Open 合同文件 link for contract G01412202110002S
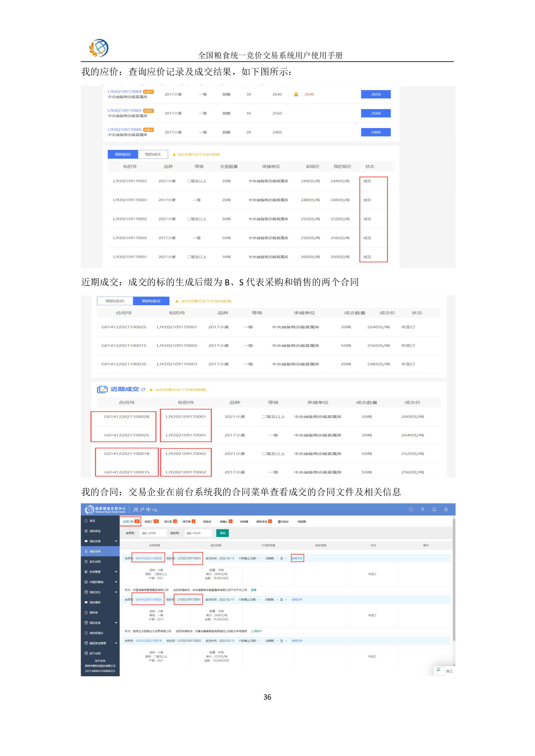 [x=297, y=600]
